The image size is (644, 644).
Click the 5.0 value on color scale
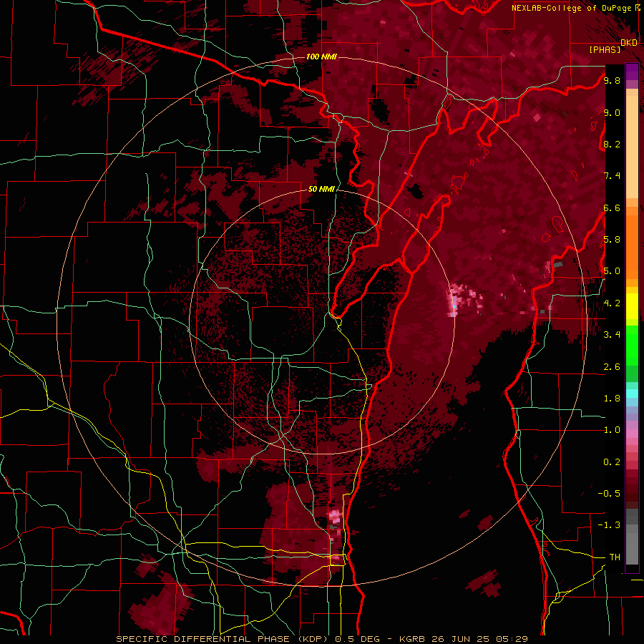pos(612,271)
